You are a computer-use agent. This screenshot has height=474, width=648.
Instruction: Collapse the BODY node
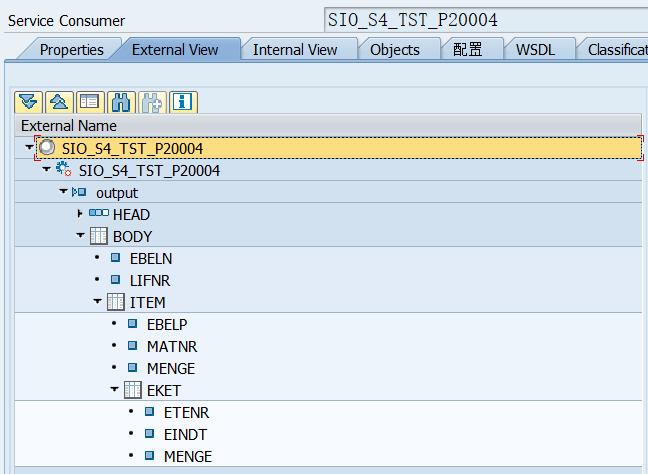point(80,236)
